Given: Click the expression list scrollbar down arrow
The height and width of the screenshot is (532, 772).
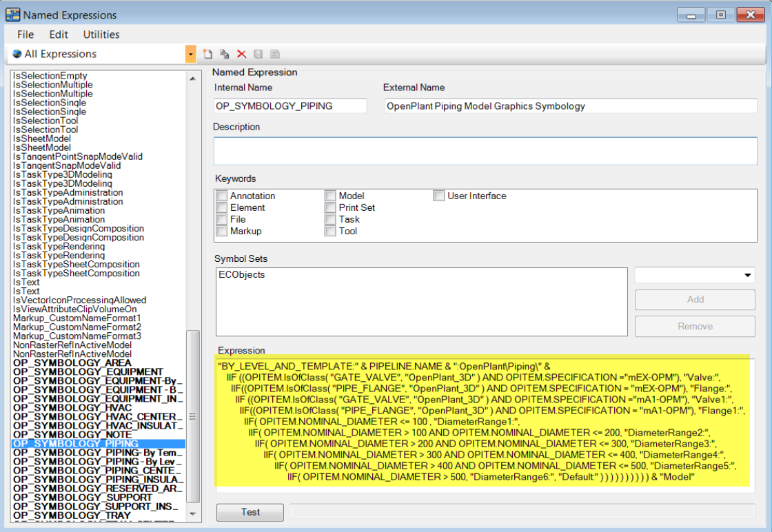Looking at the screenshot, I should click(192, 514).
